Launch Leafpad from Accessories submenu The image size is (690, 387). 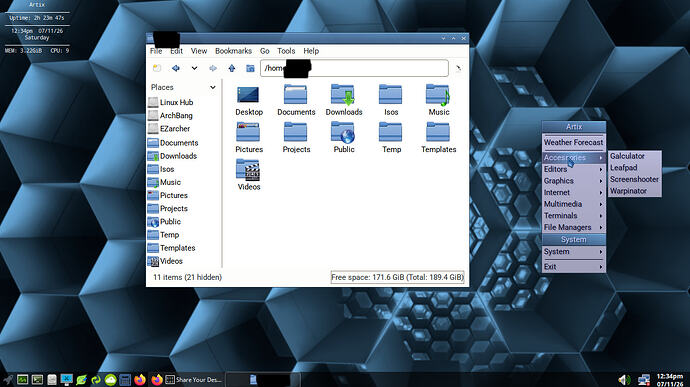pyautogui.click(x=635, y=168)
